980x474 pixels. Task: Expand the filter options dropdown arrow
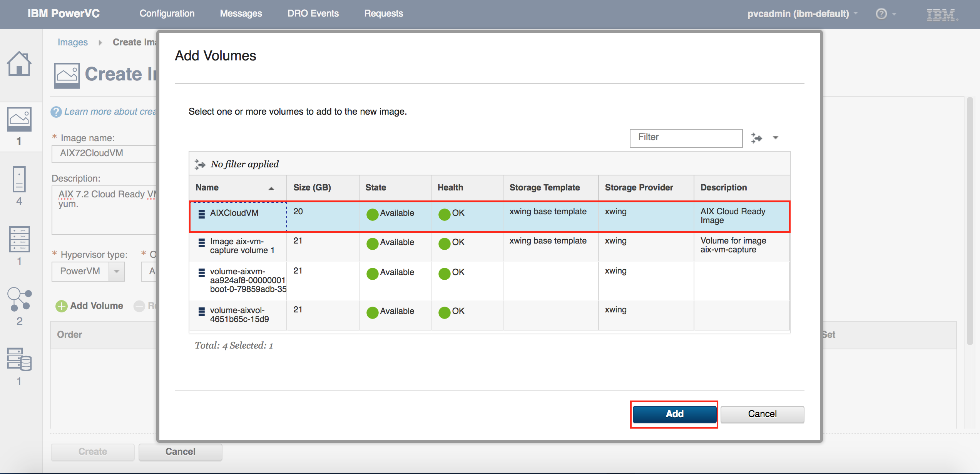[776, 138]
